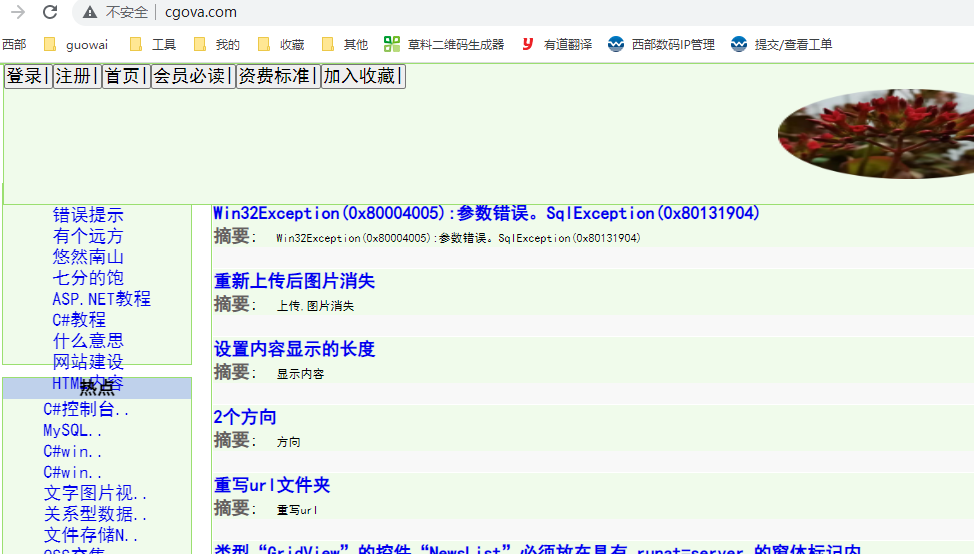The height and width of the screenshot is (554, 974).
Task: Open the 收藏 bookmark folder
Action: (x=281, y=44)
